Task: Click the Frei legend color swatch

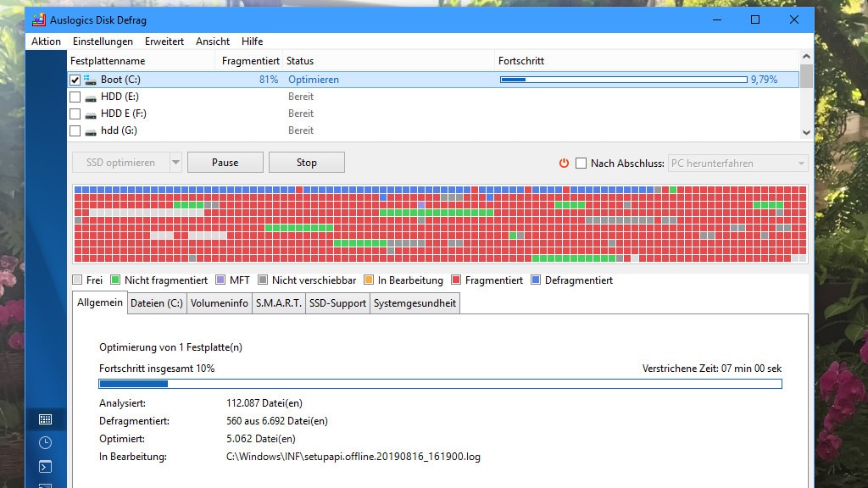Action: (77, 280)
